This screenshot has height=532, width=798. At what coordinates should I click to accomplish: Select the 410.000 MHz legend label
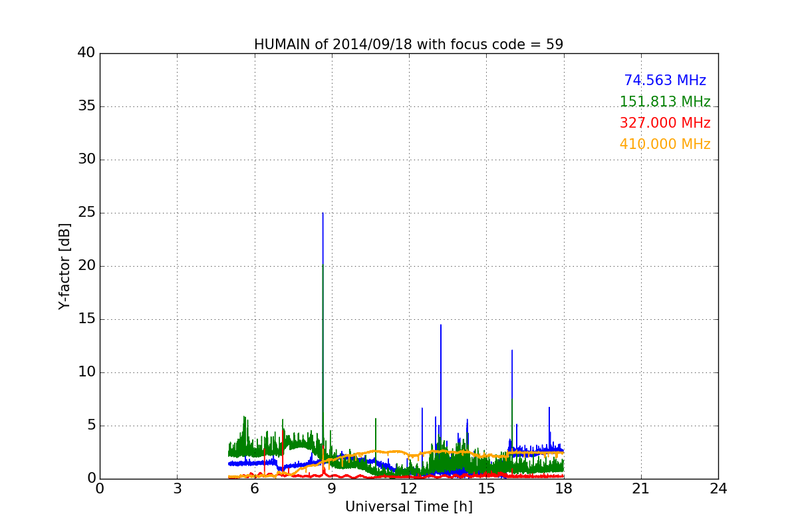click(665, 144)
